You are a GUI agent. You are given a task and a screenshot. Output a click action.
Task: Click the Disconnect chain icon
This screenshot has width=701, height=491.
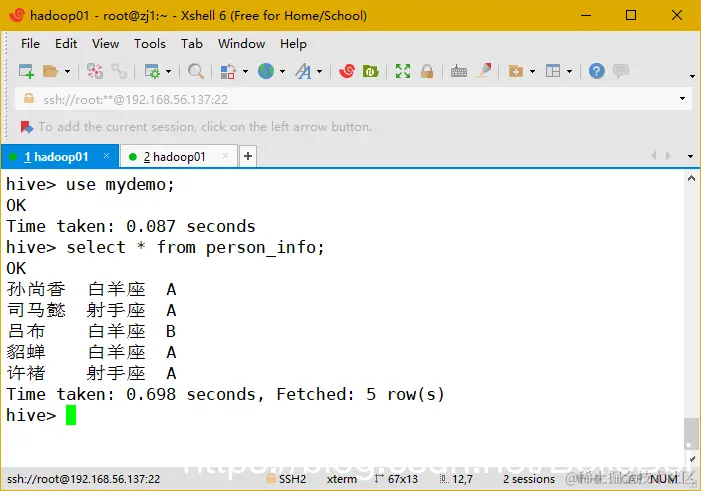click(x=119, y=71)
